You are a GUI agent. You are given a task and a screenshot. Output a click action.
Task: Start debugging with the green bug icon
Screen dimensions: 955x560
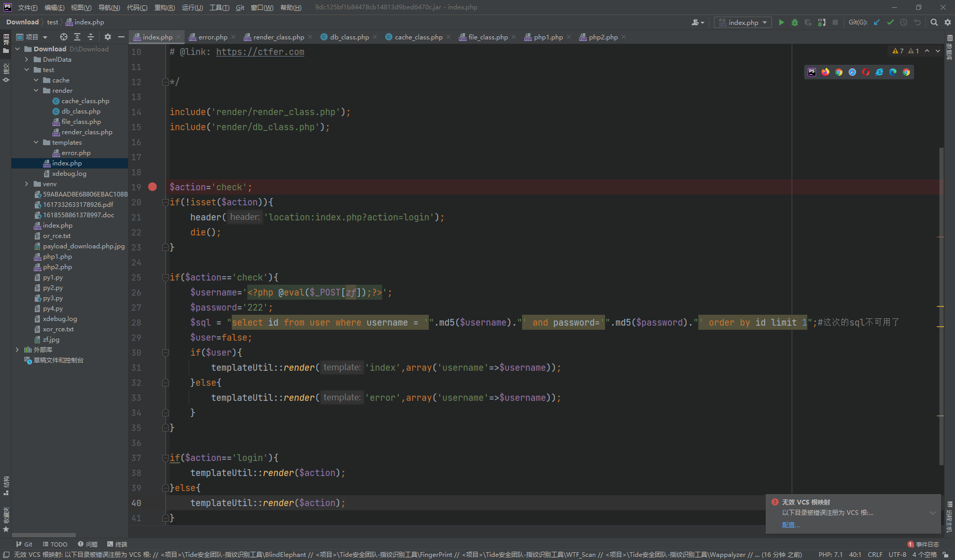(x=794, y=22)
